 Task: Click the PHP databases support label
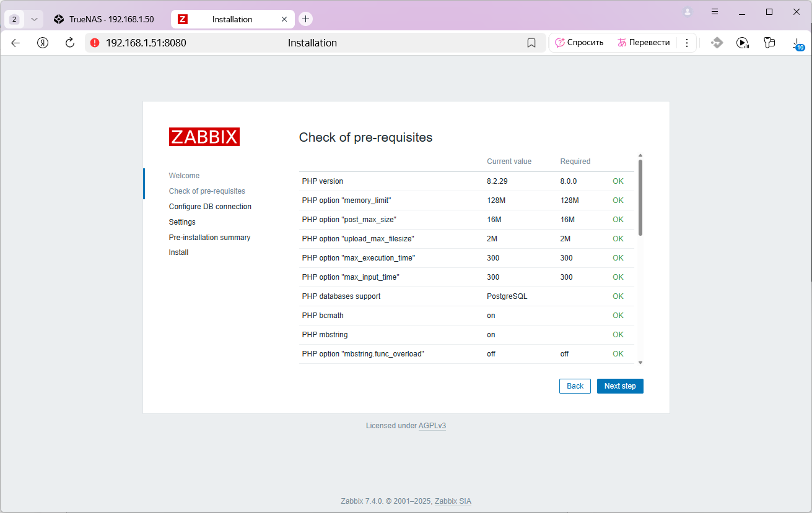pos(341,296)
